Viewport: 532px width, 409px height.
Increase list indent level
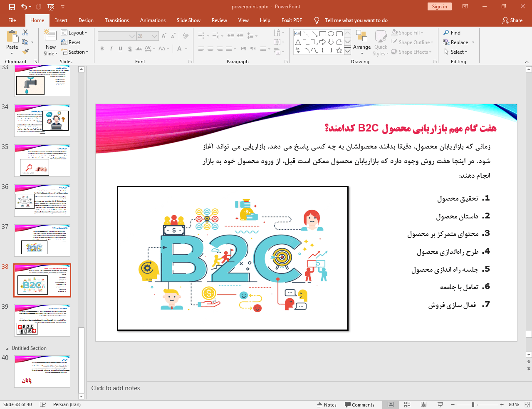(x=240, y=36)
